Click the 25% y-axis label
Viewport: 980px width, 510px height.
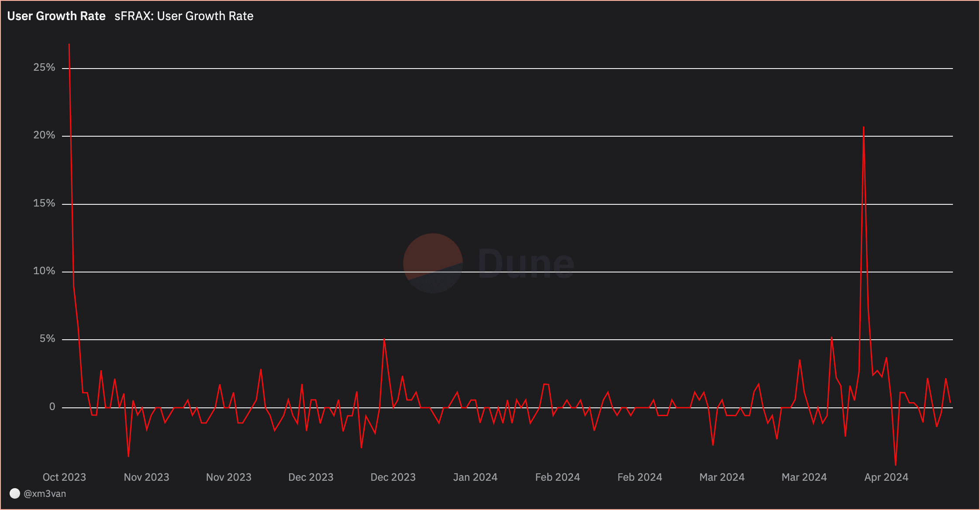pyautogui.click(x=44, y=68)
